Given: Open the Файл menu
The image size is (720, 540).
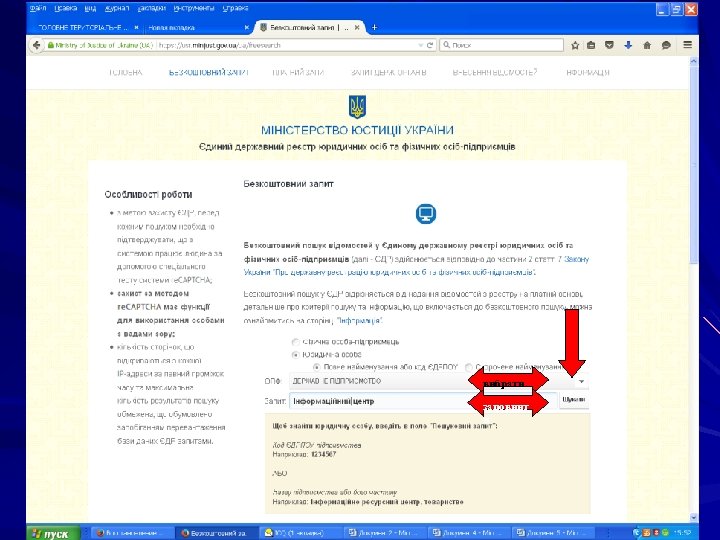Looking at the screenshot, I should point(38,8).
